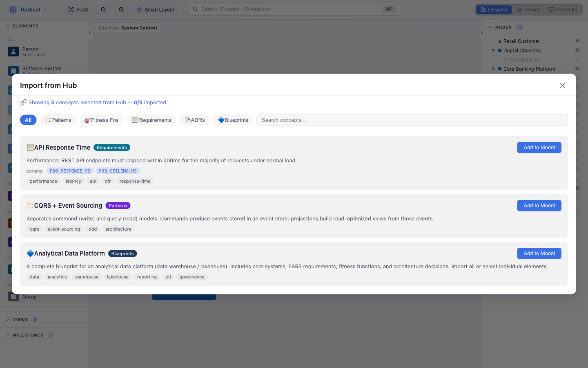Focus the Search 17 nodes field
The width and height of the screenshot is (588, 368).
click(294, 9)
